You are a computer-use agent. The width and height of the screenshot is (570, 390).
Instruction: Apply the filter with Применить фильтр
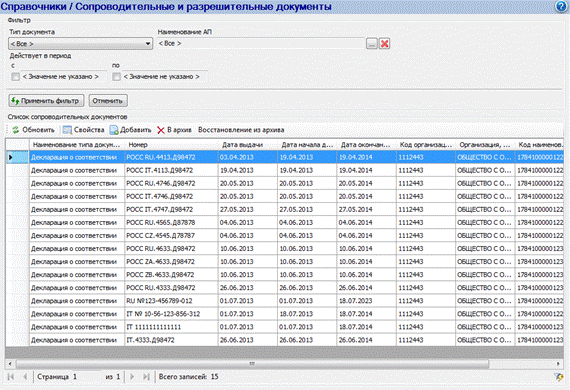pos(46,101)
